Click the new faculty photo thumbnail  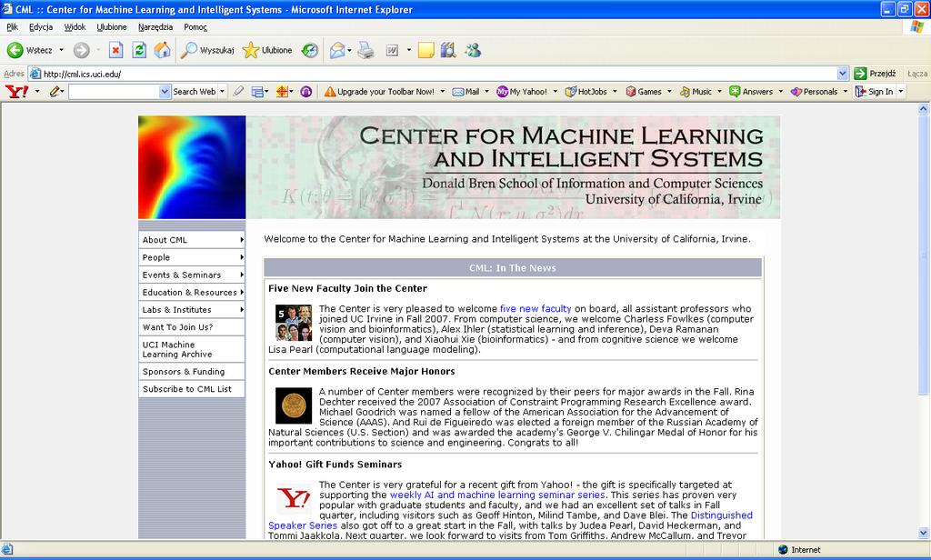[x=294, y=323]
